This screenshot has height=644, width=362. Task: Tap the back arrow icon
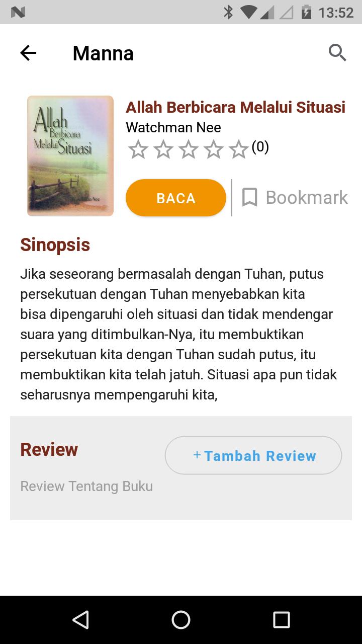click(28, 53)
